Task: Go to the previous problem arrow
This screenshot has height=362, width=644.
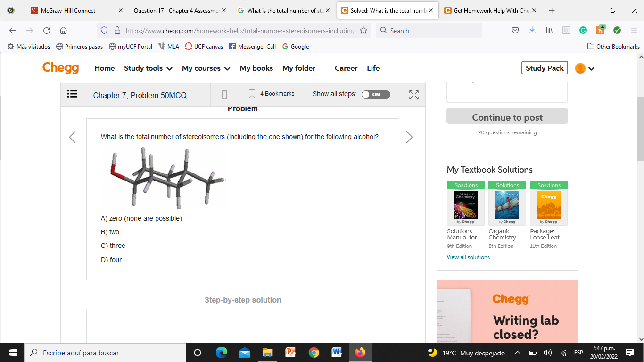Action: (x=72, y=137)
